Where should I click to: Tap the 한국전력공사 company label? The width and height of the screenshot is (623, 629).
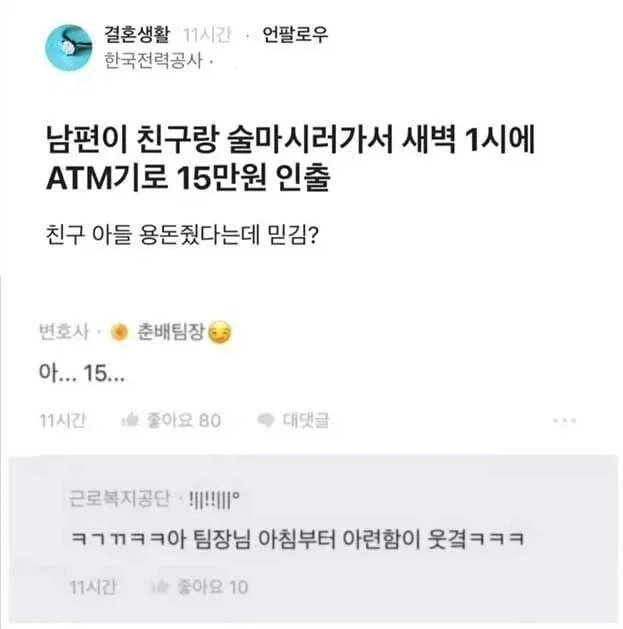(x=153, y=61)
